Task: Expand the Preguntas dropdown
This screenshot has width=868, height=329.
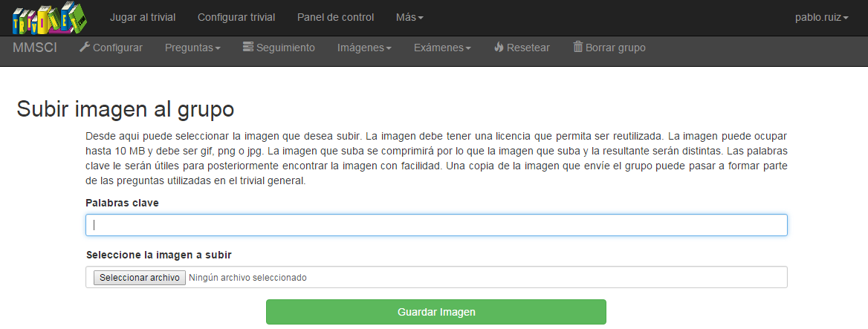Action: (192, 48)
